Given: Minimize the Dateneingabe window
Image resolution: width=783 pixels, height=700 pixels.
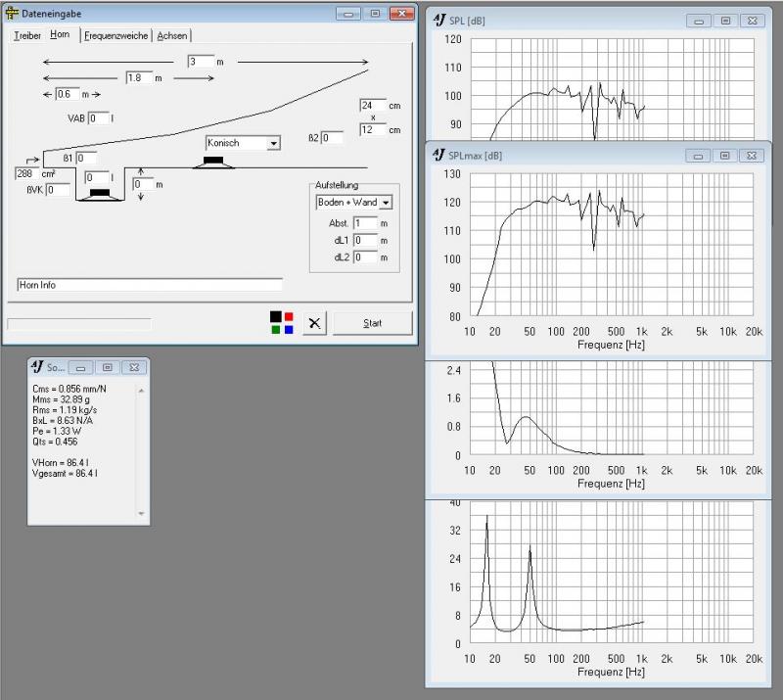Looking at the screenshot, I should 348,14.
